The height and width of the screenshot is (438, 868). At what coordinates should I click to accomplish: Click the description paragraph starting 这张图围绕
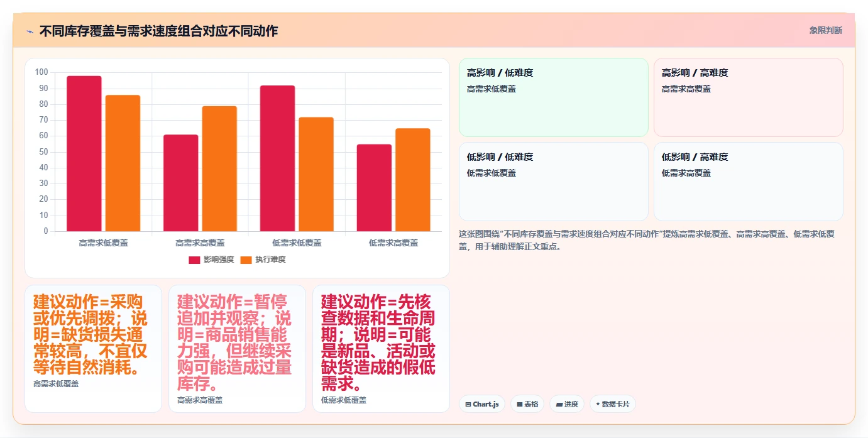[647, 240]
